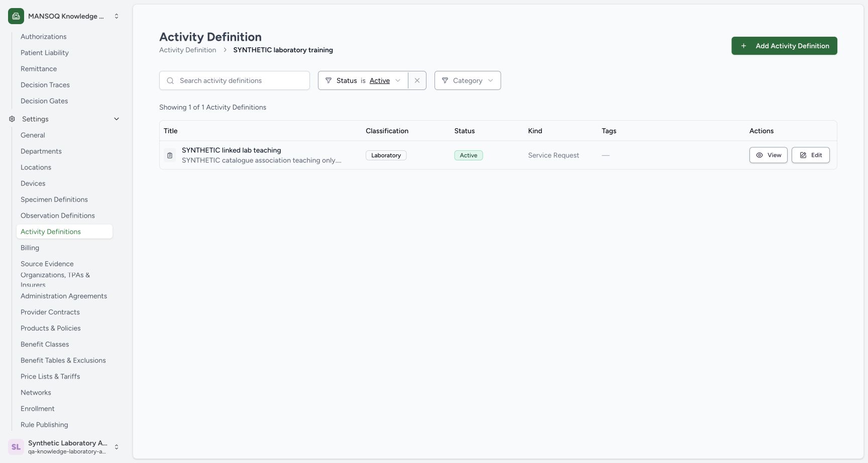
Task: Open the account switcher chevrons at bottom
Action: (117, 447)
